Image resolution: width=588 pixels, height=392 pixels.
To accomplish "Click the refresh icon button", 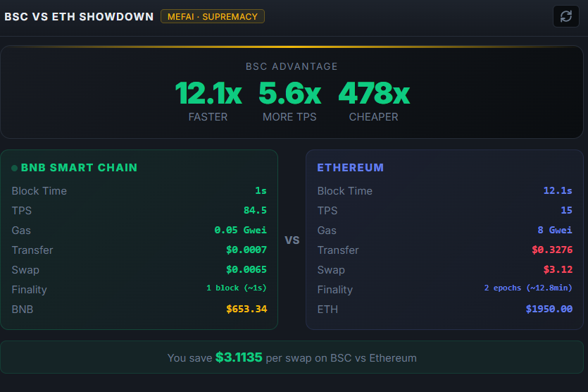I will pos(566,16).
